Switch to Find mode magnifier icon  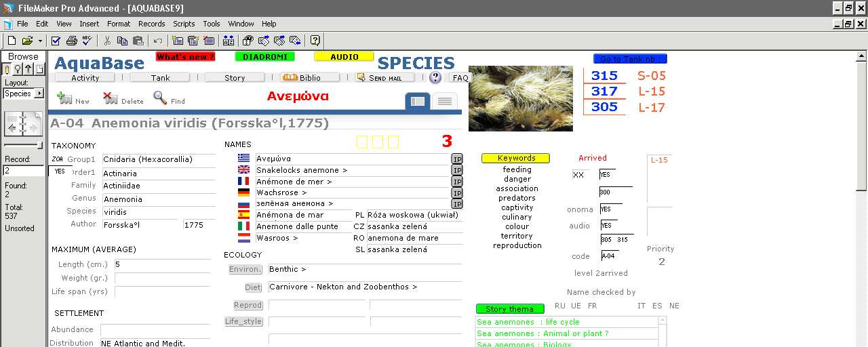coord(18,69)
